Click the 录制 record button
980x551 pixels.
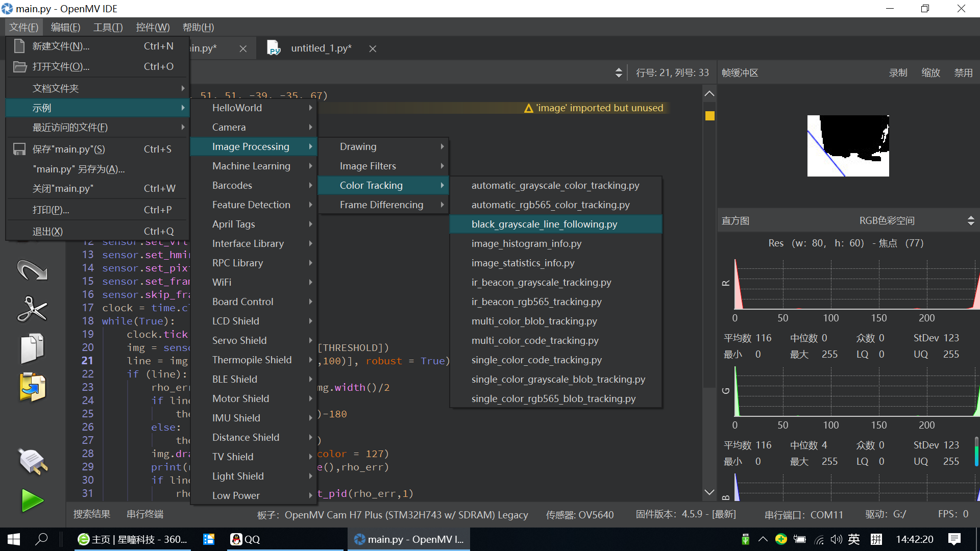coord(898,72)
